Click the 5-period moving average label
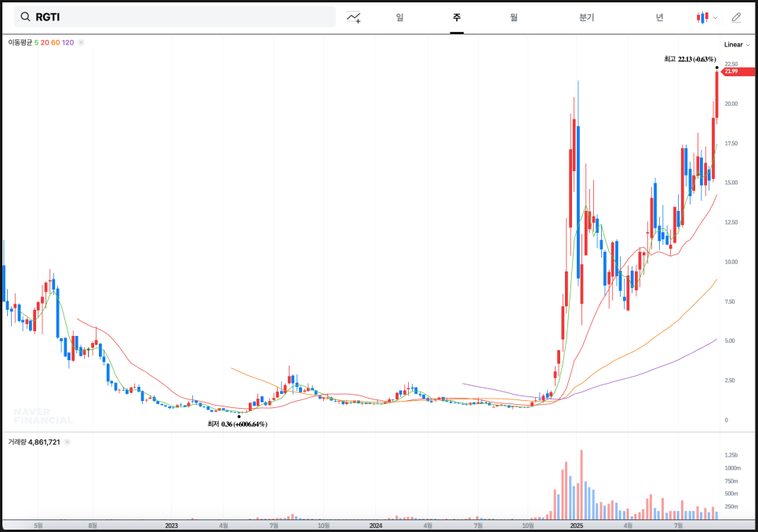 point(36,42)
